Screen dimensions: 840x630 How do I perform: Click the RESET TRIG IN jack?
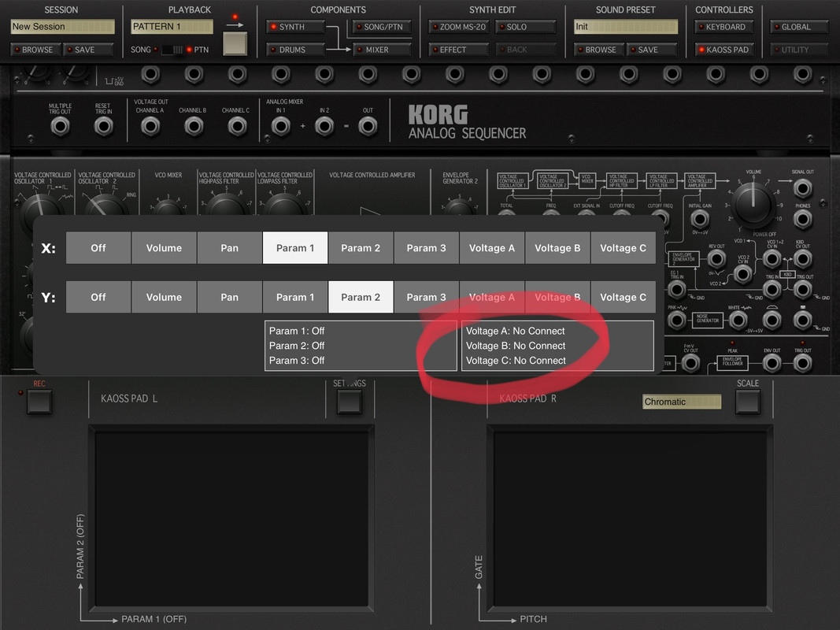103,127
